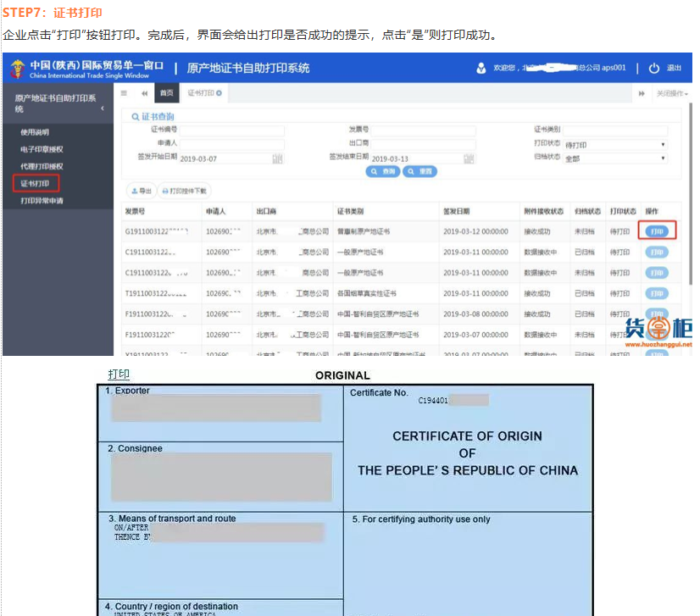The width and height of the screenshot is (700, 616).
Task: Close the 证书打印 tab with its X icon
Action: (x=219, y=92)
